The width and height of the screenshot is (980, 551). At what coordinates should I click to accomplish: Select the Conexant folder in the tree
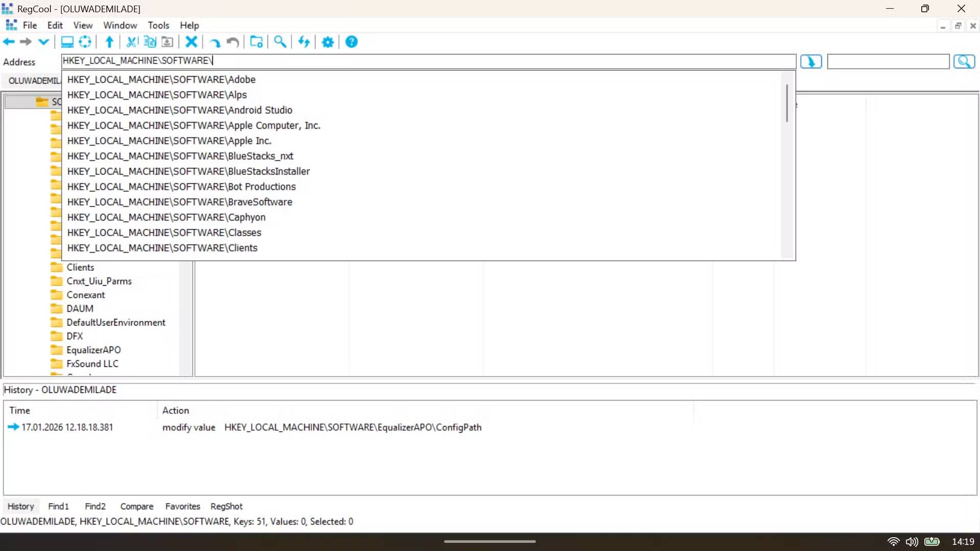(x=86, y=294)
